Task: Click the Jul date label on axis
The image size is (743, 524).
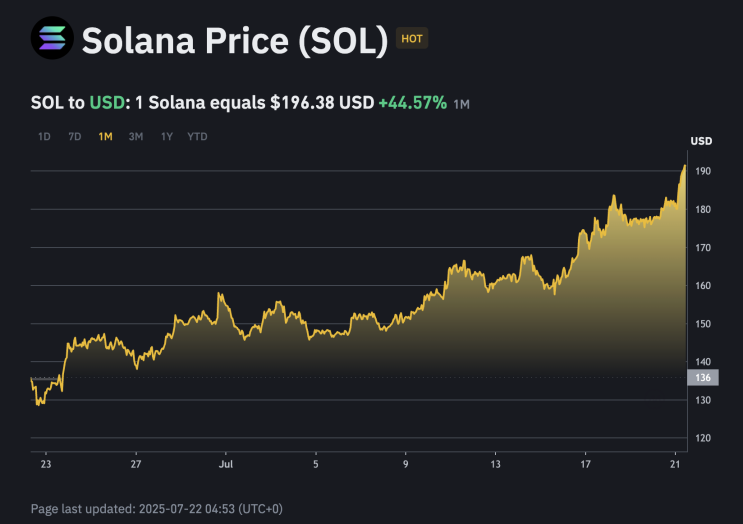Action: pyautogui.click(x=226, y=464)
